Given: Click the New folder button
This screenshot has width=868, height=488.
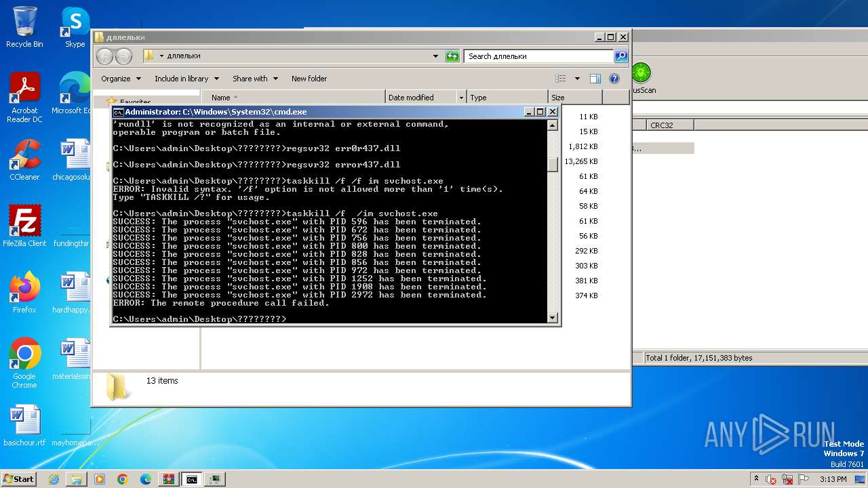Looking at the screenshot, I should point(309,79).
